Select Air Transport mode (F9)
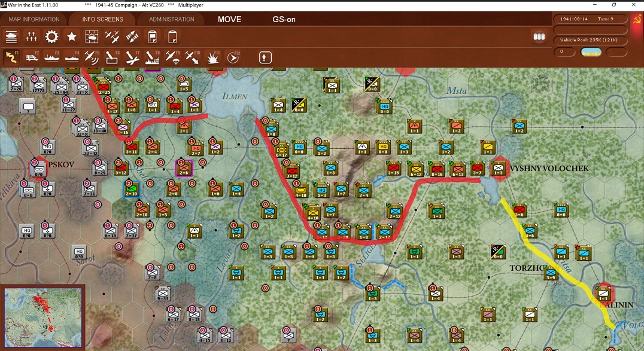This screenshot has width=644, height=351. [x=172, y=57]
